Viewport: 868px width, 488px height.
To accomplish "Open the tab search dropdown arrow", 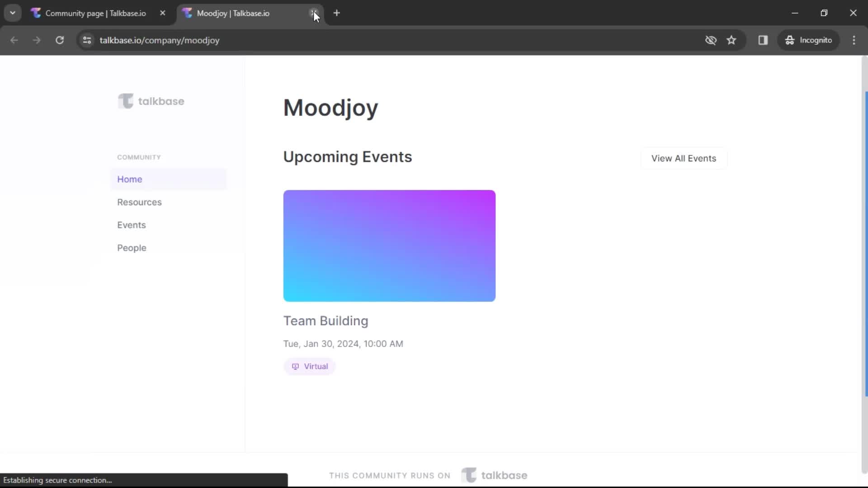I will pos(12,13).
